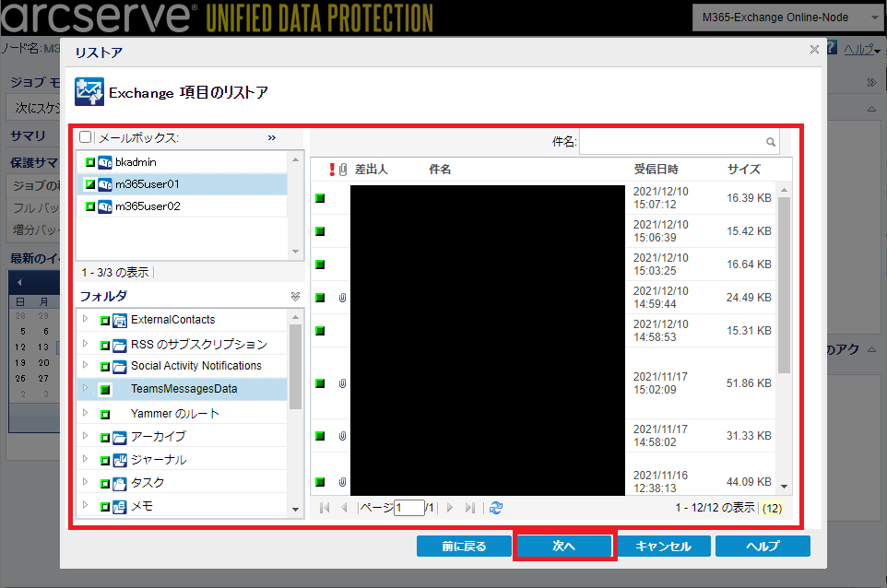This screenshot has height=588, width=887.
Task: Click ヘルプ button in dialog
Action: (x=763, y=547)
